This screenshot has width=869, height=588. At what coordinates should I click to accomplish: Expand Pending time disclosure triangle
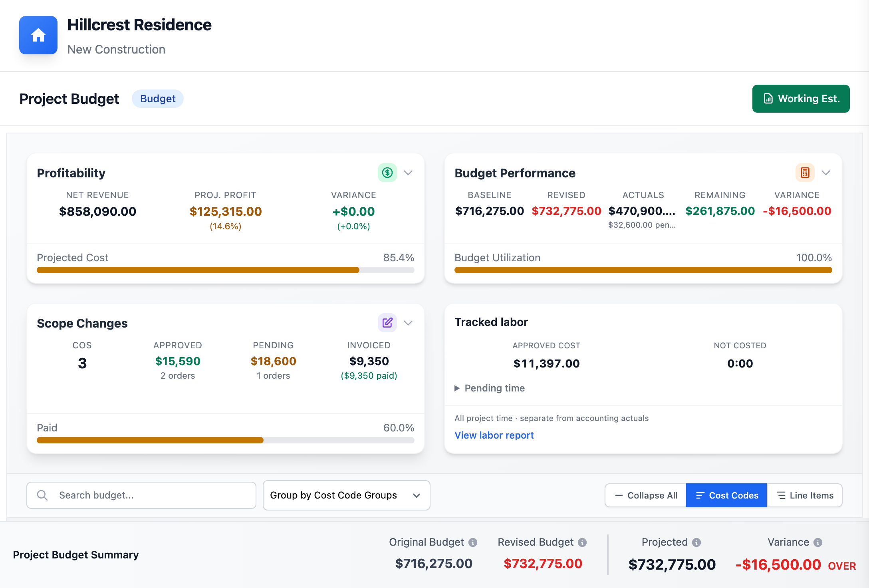point(457,388)
